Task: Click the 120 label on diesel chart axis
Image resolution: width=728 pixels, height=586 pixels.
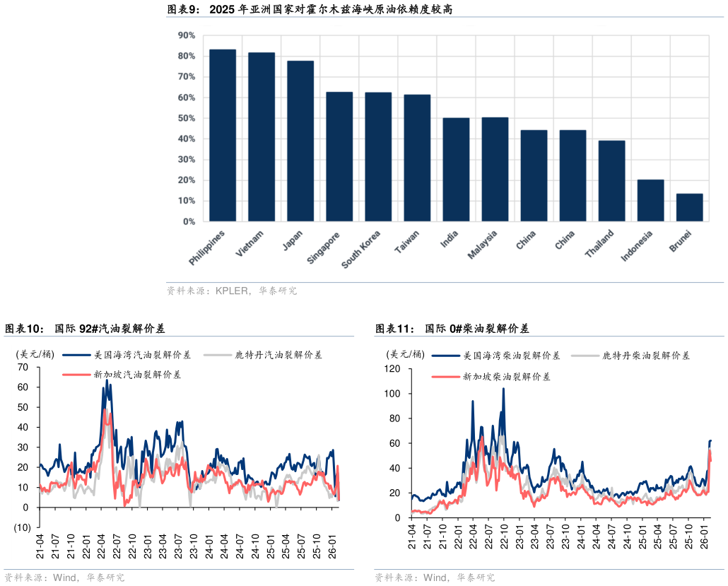Action: 392,368
